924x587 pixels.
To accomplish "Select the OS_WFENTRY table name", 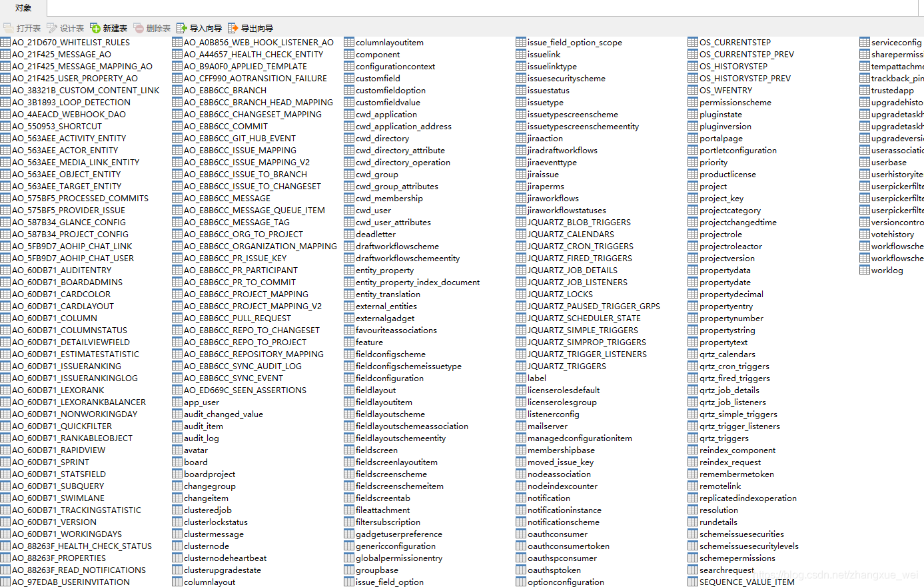I will 726,90.
